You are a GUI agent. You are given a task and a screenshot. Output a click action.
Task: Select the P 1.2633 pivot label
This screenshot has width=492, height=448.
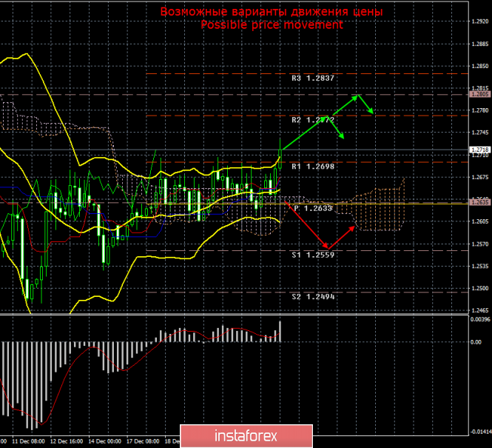(x=314, y=208)
